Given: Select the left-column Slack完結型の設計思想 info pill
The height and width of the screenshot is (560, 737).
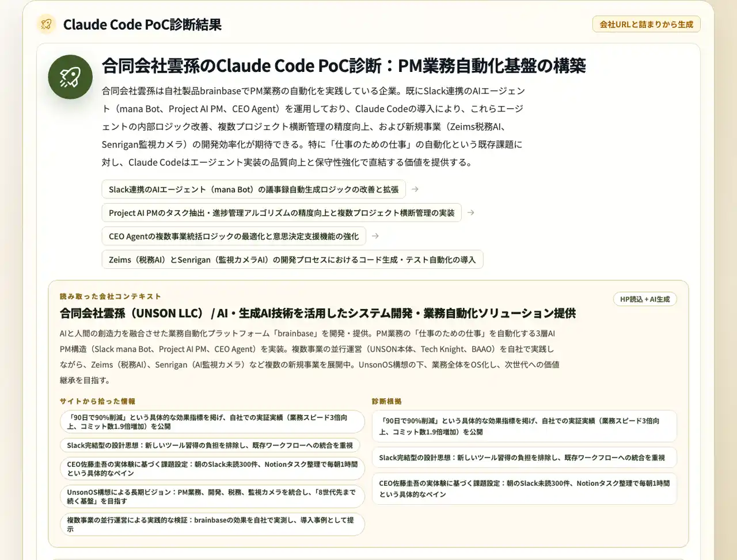Looking at the screenshot, I should tap(210, 445).
